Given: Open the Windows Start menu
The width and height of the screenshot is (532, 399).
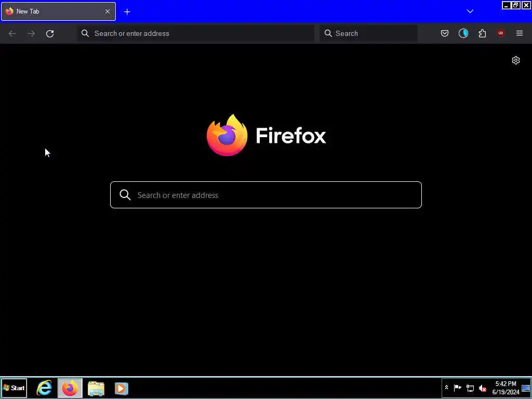Looking at the screenshot, I should [x=14, y=388].
